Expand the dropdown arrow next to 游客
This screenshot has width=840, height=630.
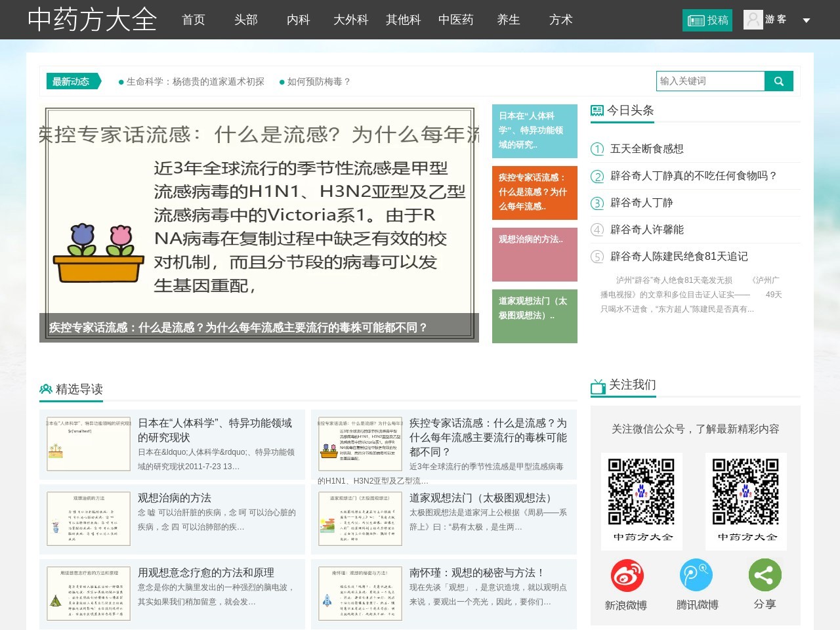click(x=807, y=20)
